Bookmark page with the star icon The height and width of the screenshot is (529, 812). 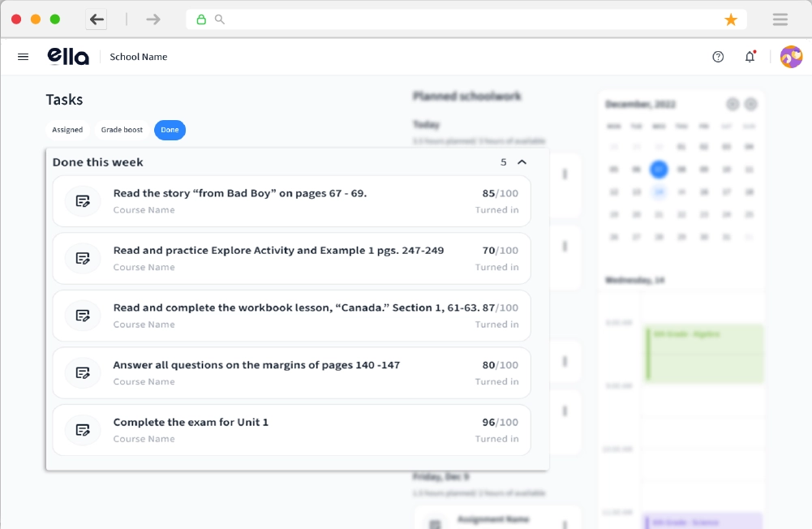click(731, 19)
